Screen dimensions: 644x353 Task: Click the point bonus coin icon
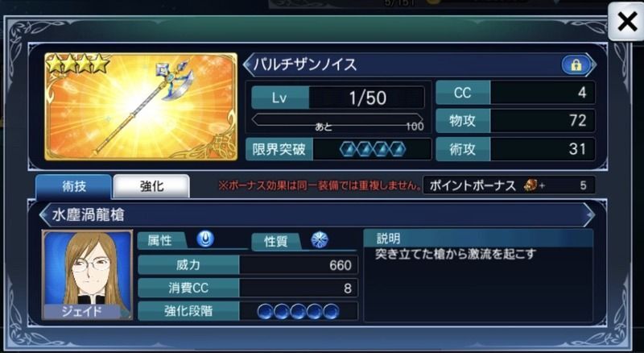pyautogui.click(x=531, y=185)
